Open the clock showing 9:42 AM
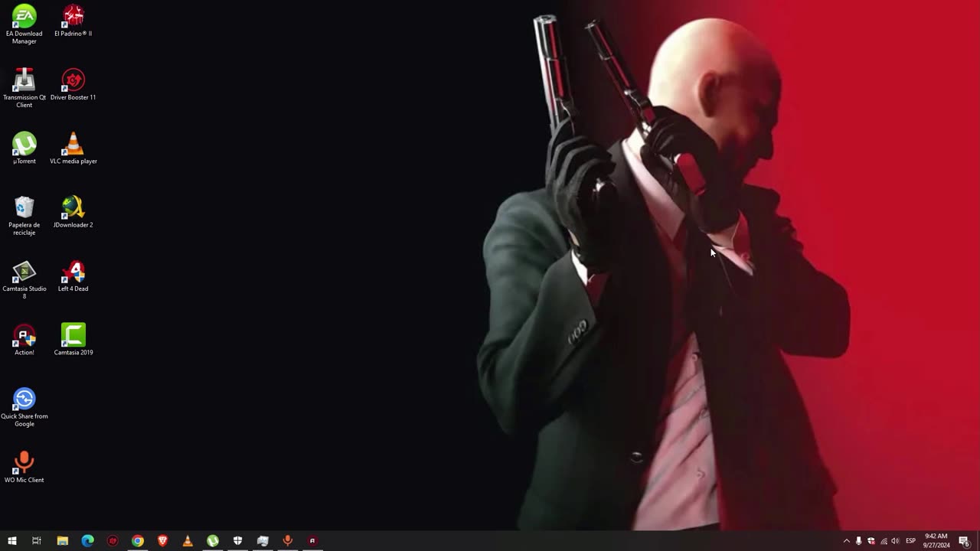Viewport: 980px width, 551px height. point(937,541)
